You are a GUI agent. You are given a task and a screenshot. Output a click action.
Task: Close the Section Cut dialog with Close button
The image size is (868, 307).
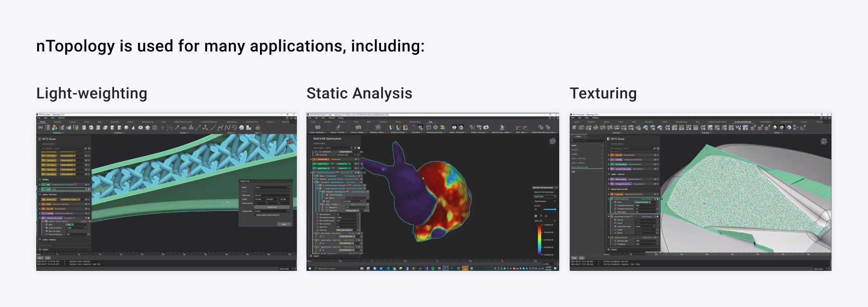click(284, 224)
